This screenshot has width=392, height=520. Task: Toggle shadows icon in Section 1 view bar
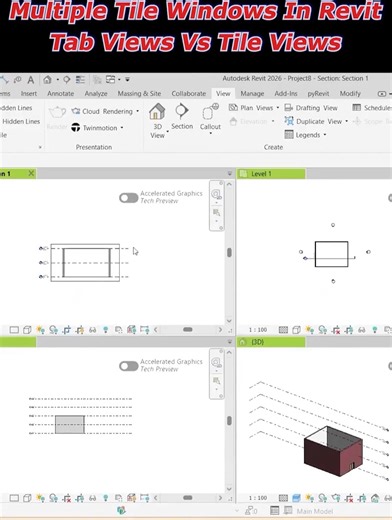(x=53, y=330)
